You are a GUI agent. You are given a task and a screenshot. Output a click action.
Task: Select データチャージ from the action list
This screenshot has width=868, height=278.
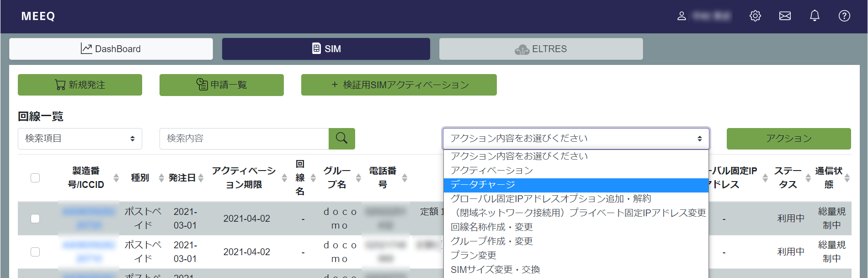tap(576, 185)
